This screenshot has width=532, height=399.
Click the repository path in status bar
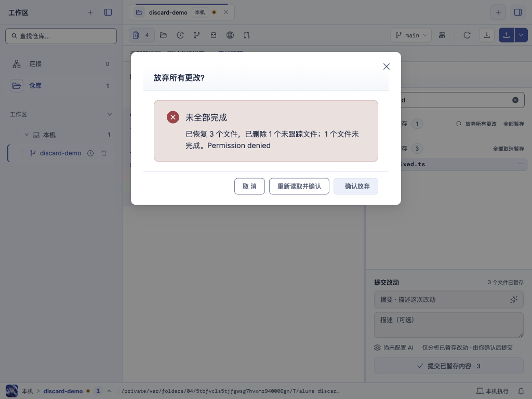tap(230, 391)
